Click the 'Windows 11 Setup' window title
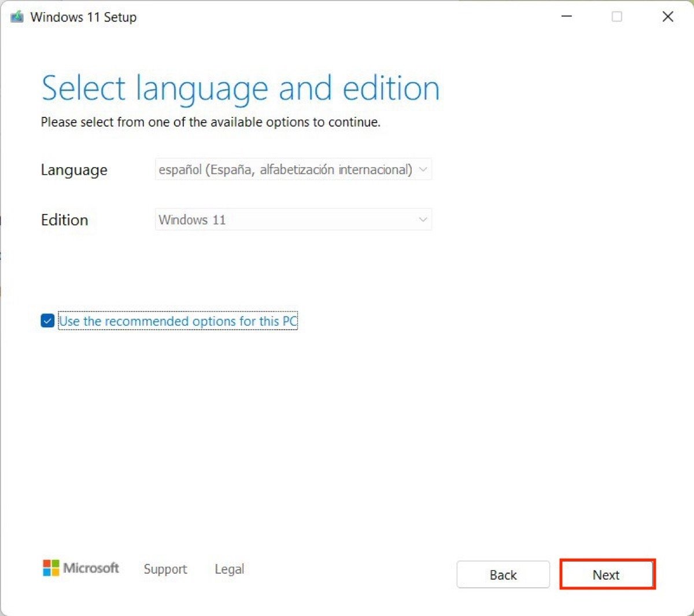Viewport: 694px width, 616px height. pyautogui.click(x=83, y=17)
